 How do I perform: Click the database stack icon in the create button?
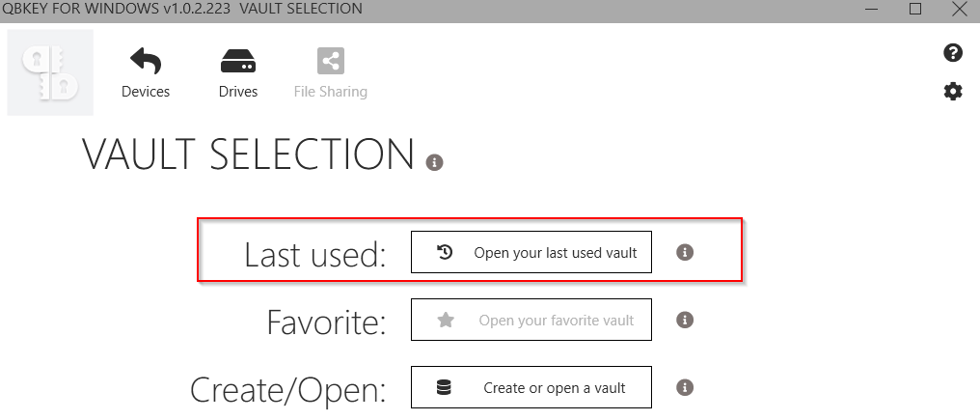tap(444, 387)
